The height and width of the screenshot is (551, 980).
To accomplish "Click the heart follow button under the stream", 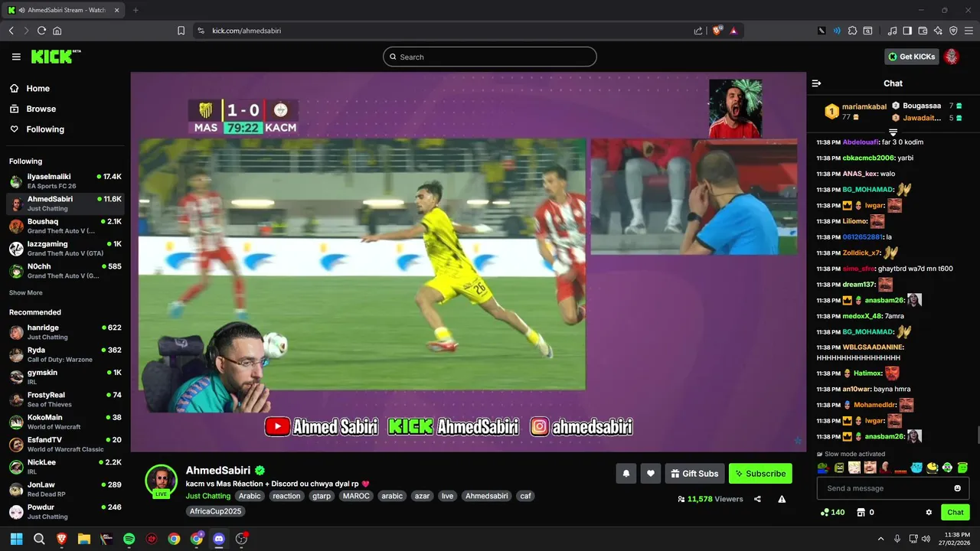I will pyautogui.click(x=650, y=474).
